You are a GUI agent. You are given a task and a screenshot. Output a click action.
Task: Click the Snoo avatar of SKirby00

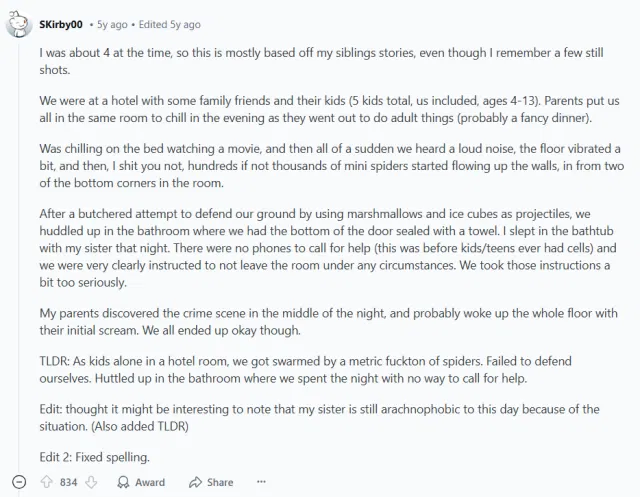pos(18,24)
